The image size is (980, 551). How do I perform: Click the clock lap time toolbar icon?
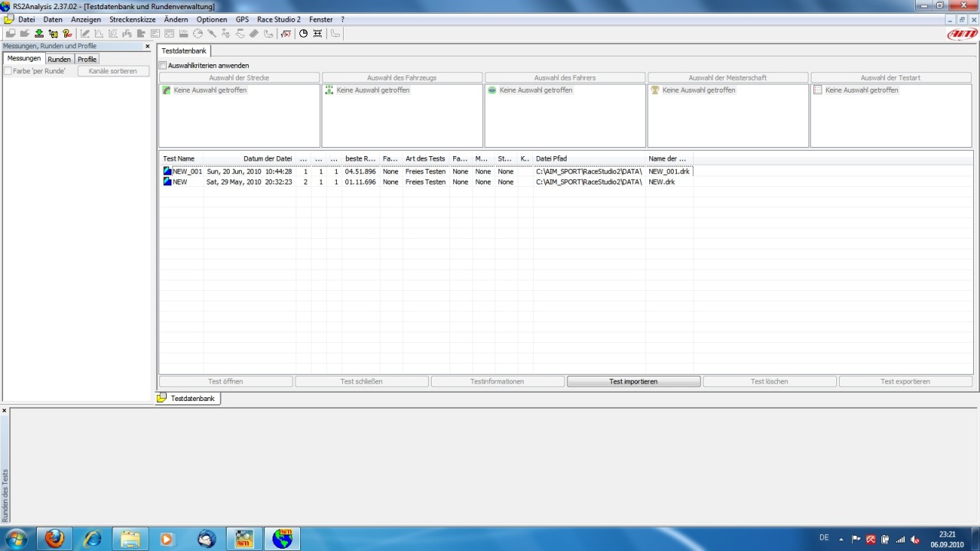[x=303, y=34]
